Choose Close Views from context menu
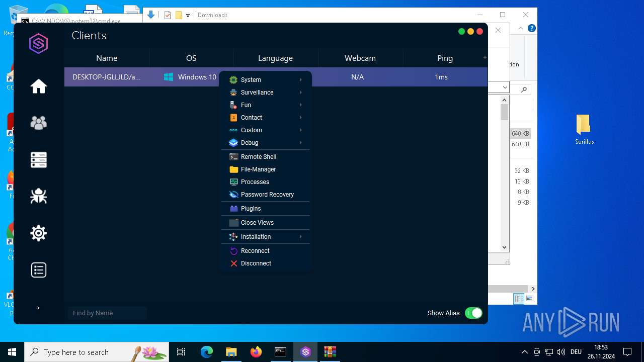The image size is (644, 362). tap(266, 223)
